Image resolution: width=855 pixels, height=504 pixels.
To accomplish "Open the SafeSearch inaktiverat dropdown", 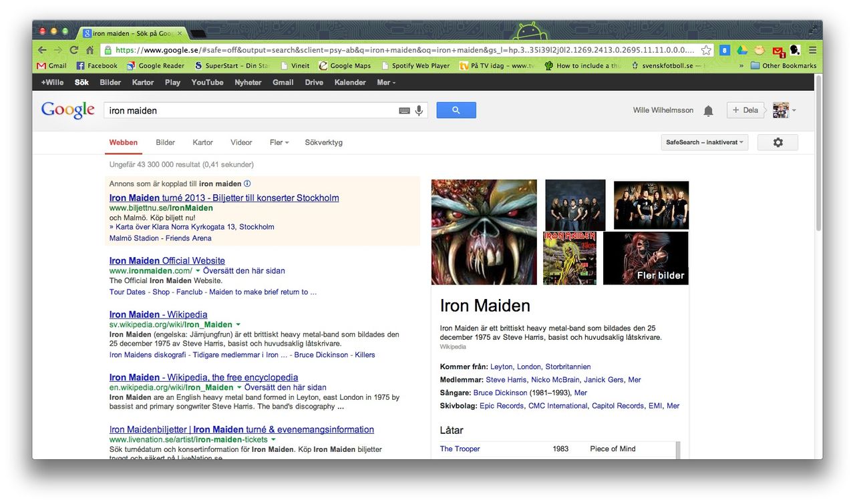I will 704,142.
